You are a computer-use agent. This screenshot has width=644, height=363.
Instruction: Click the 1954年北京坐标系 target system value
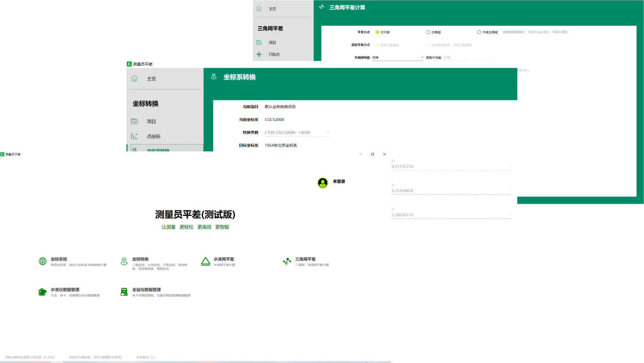pos(281,145)
